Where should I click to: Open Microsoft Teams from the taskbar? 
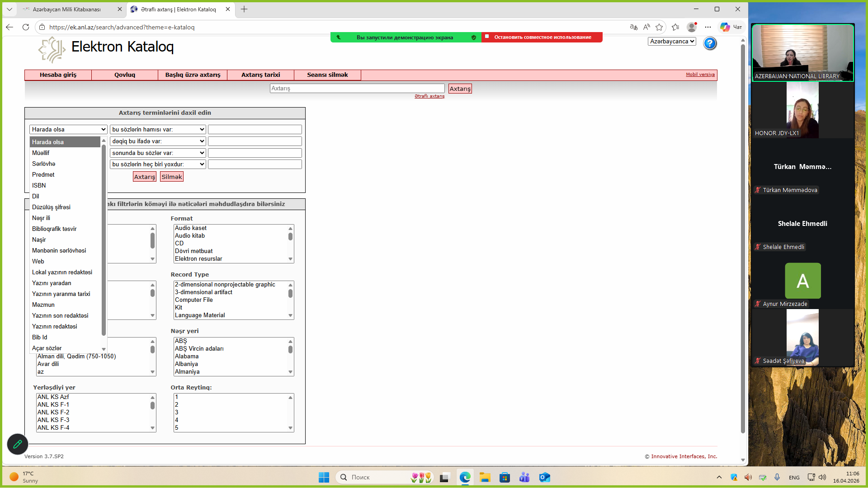(524, 477)
